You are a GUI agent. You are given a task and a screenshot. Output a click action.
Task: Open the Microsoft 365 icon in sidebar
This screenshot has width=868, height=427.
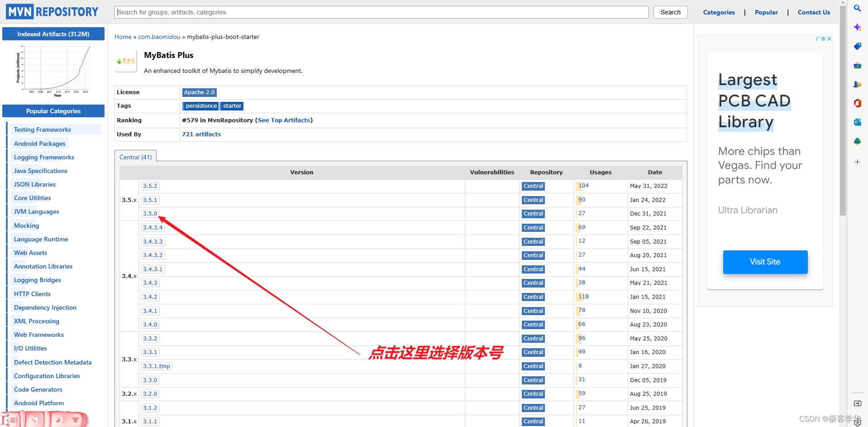(857, 103)
